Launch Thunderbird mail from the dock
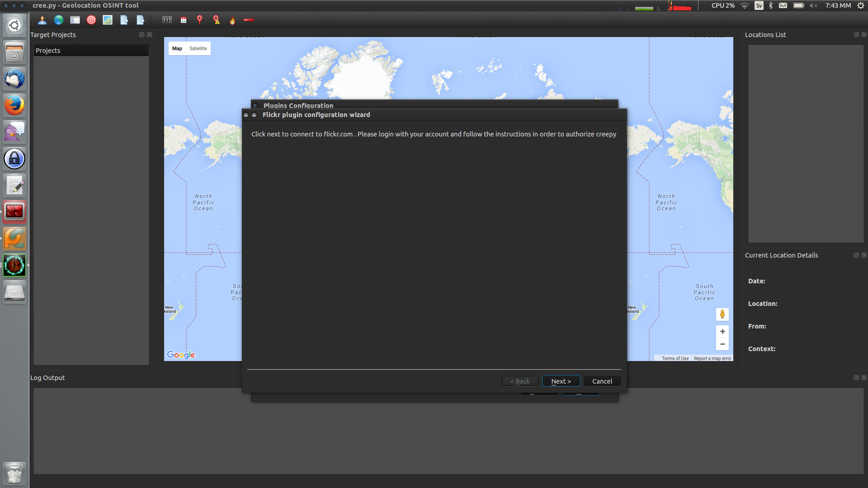 14,79
